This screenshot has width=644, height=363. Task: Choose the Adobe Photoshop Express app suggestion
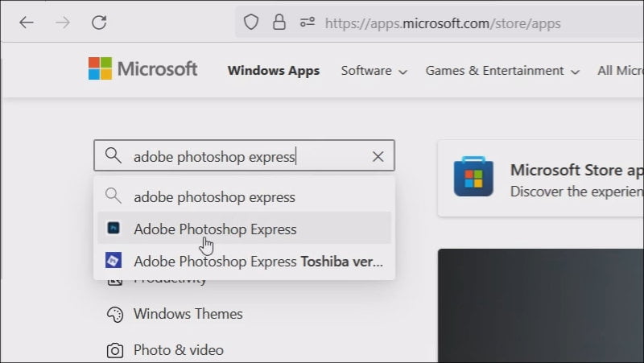[x=245, y=229]
